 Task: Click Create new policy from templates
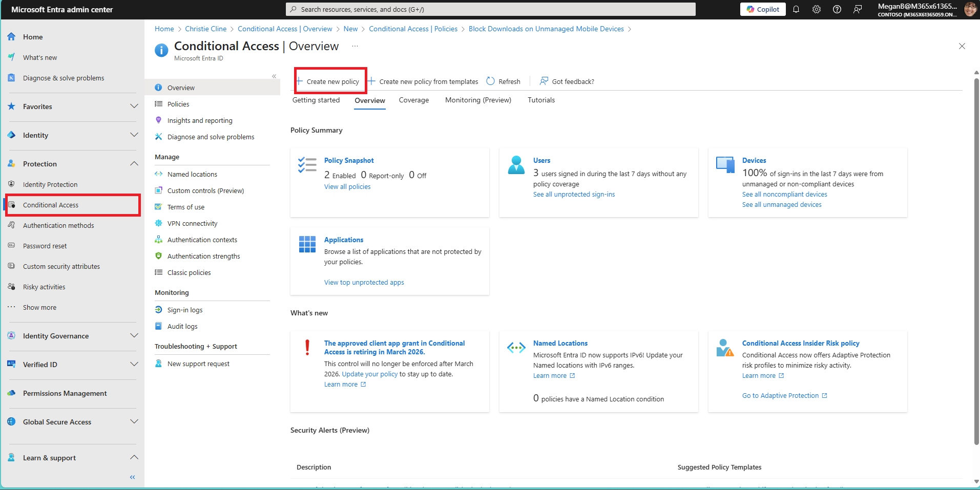tap(423, 81)
